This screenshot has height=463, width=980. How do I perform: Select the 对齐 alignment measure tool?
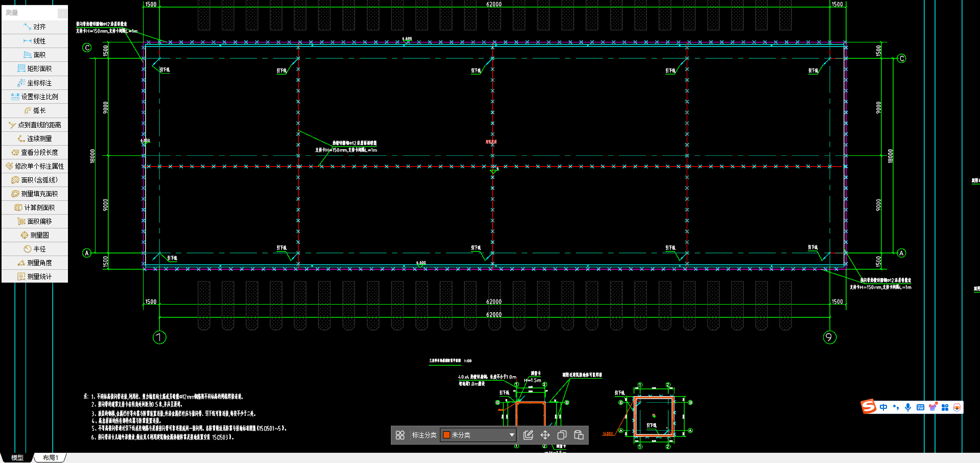pos(35,27)
